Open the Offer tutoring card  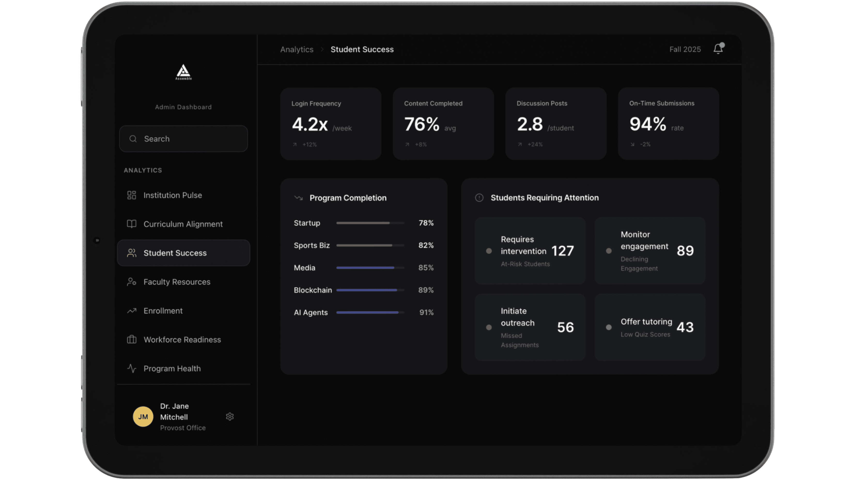pos(650,327)
